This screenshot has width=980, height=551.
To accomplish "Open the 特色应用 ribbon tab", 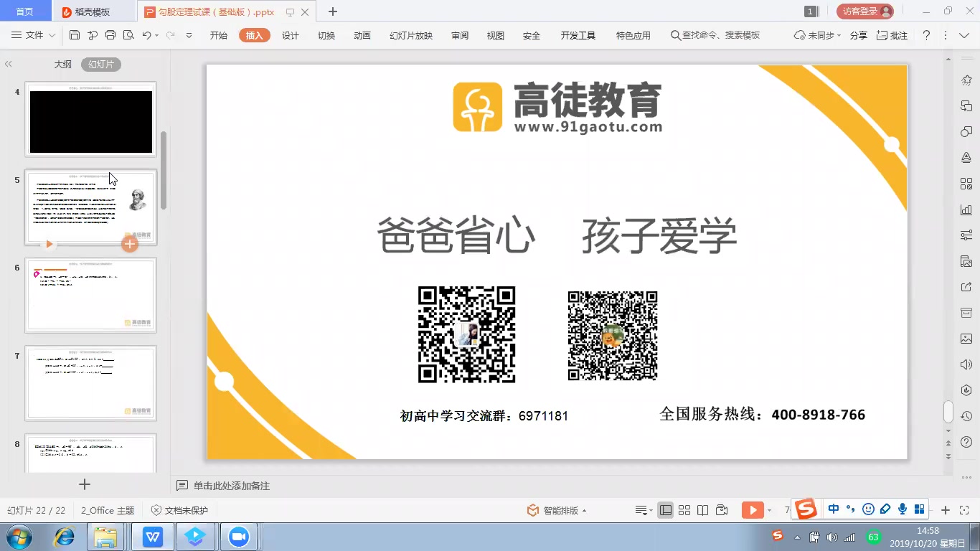I will click(633, 35).
